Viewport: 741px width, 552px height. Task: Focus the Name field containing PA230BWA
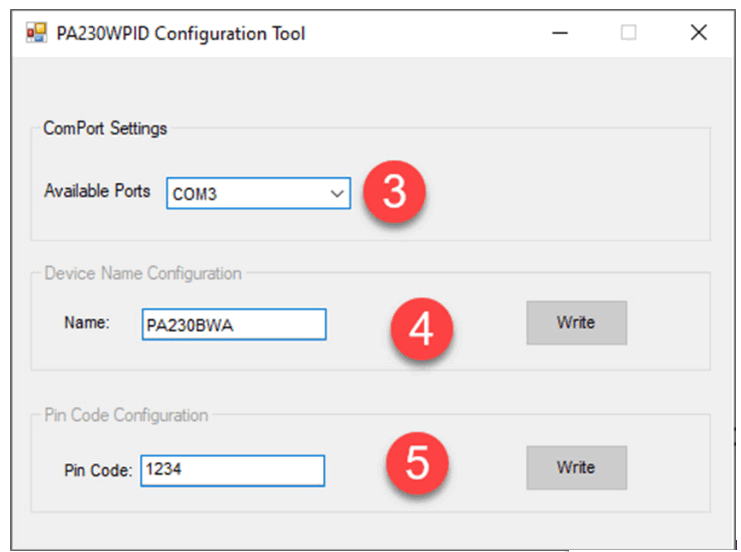coord(234,325)
